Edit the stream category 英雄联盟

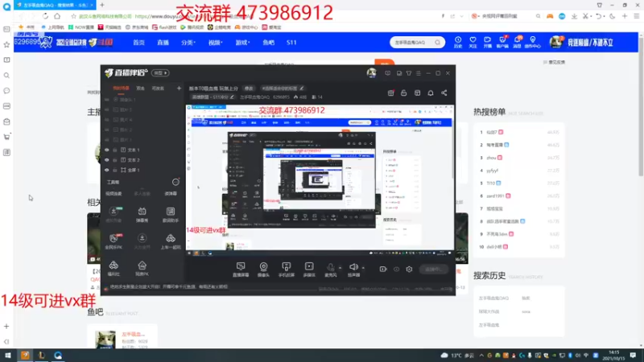[213, 97]
